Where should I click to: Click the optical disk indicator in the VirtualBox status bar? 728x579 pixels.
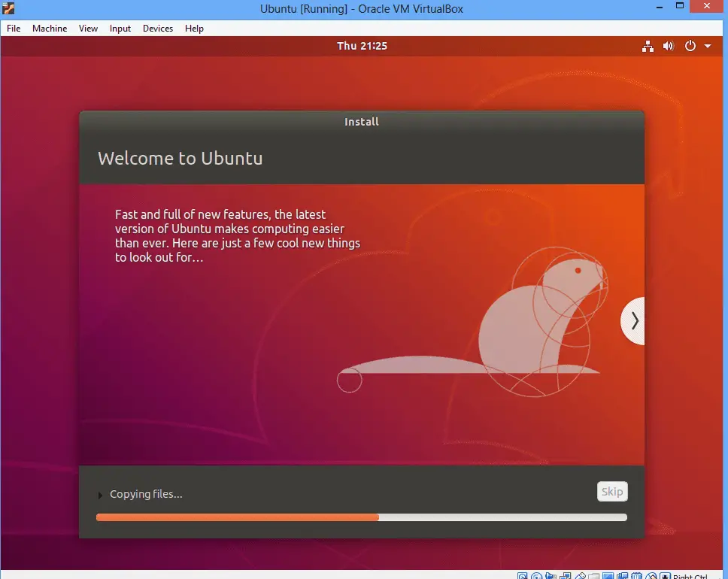click(536, 576)
